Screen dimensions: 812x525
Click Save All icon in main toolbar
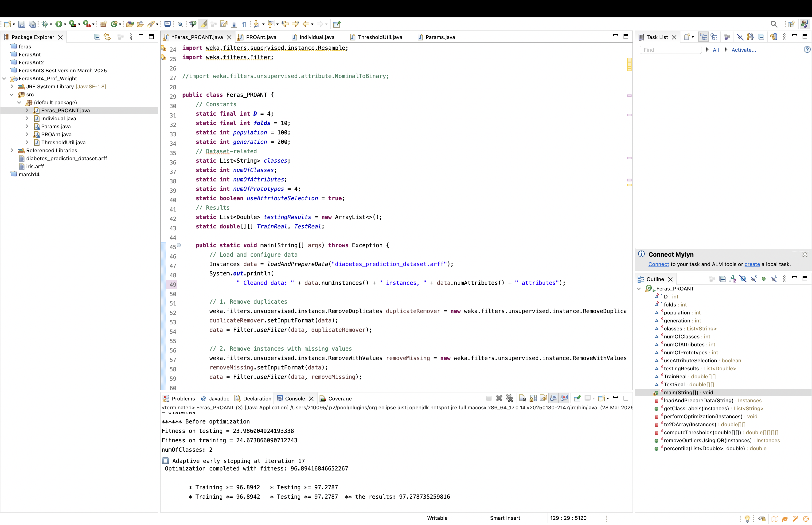[x=32, y=24]
